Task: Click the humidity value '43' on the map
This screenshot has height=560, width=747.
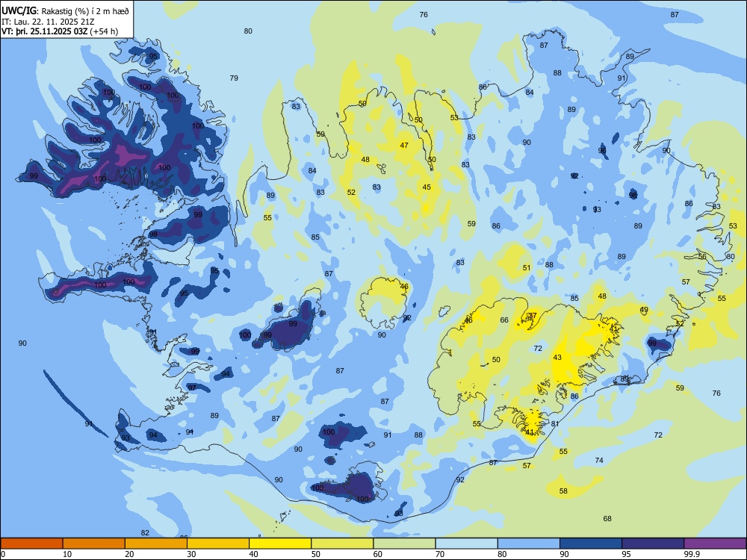Action: (557, 357)
